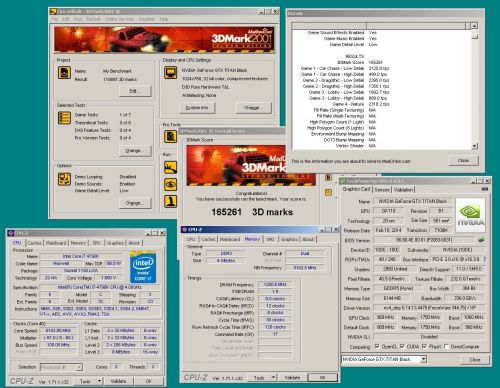Screen dimensions: 500x388
Task: Switch to the Validation tab in GPU-Z
Action: [403, 190]
